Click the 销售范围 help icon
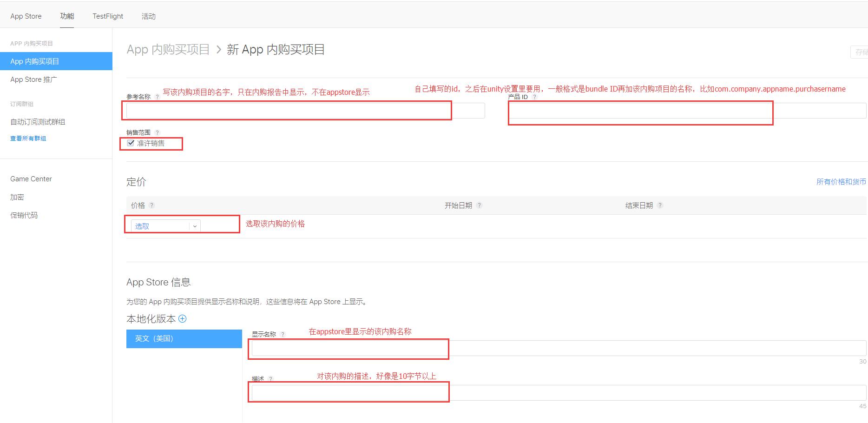Viewport: 868px width, 423px height. tap(157, 132)
